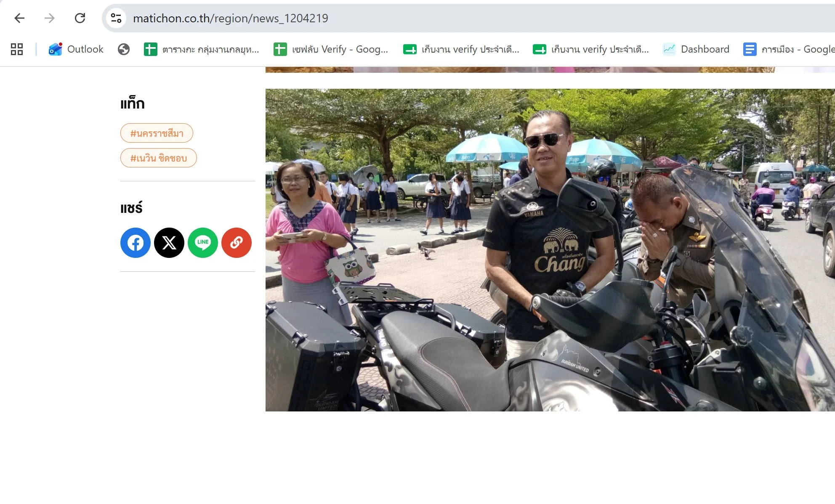Open the ตารางกะ กลุ่มงานกลยุท... bookmark
The image size is (835, 504).
click(202, 49)
